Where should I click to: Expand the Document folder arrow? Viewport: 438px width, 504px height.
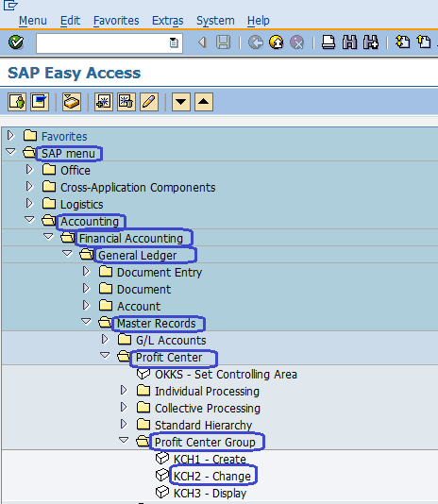[x=86, y=288]
